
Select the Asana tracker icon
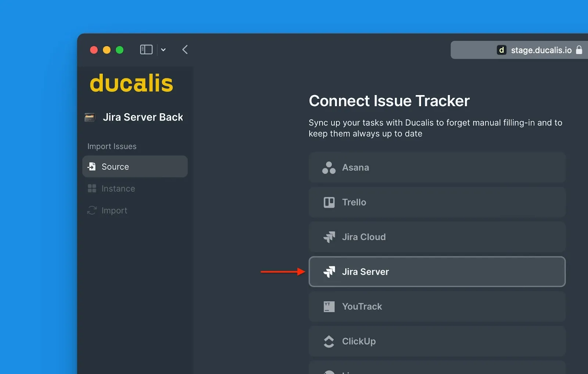(x=329, y=167)
